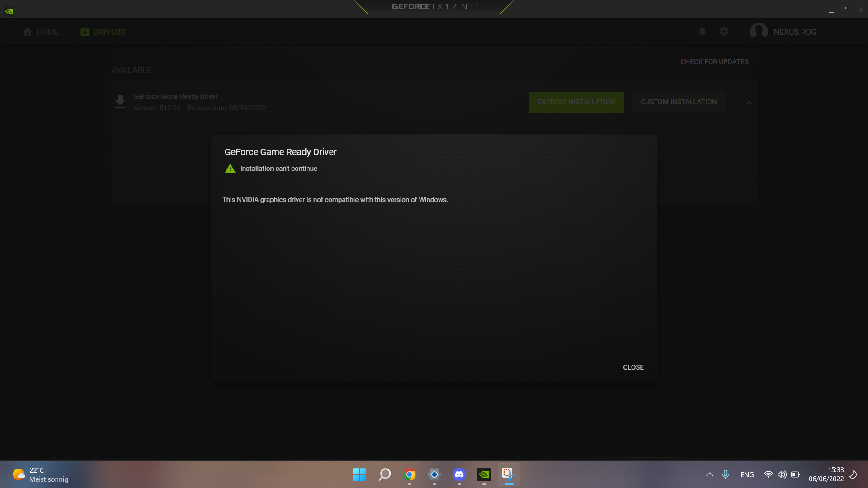The height and width of the screenshot is (488, 868).
Task: Open Wi-Fi network tray icon
Action: click(768, 474)
